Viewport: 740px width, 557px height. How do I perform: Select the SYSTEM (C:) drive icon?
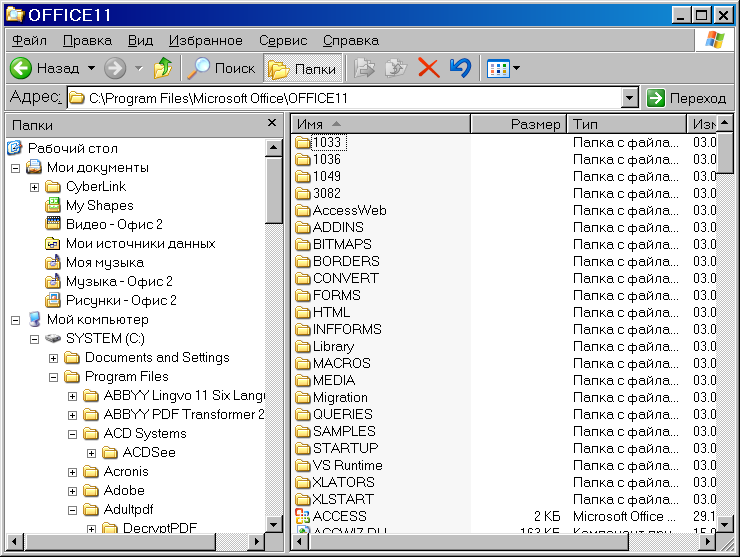click(x=53, y=338)
